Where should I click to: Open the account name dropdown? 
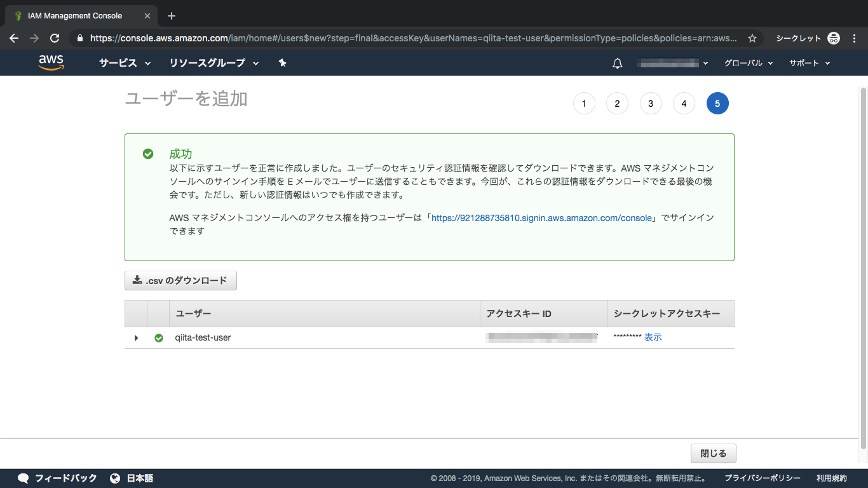coord(674,63)
